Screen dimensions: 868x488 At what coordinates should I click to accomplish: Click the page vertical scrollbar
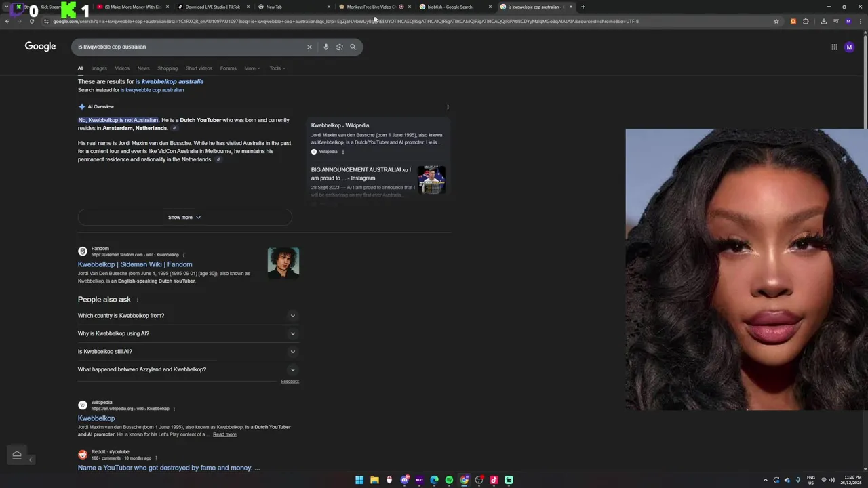coord(865,81)
